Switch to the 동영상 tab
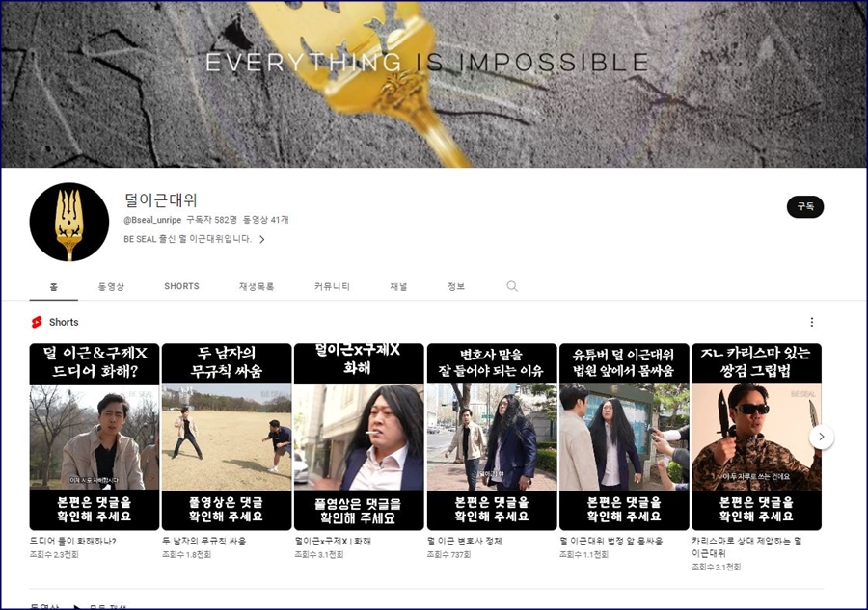 [x=111, y=286]
